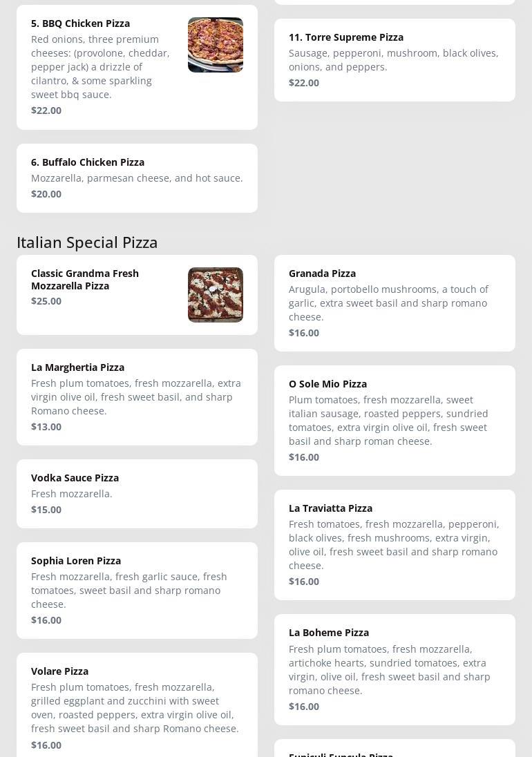Screen dimensions: 532x757
Task: Select La Traviatta Pizza from the menu
Action: (x=394, y=544)
